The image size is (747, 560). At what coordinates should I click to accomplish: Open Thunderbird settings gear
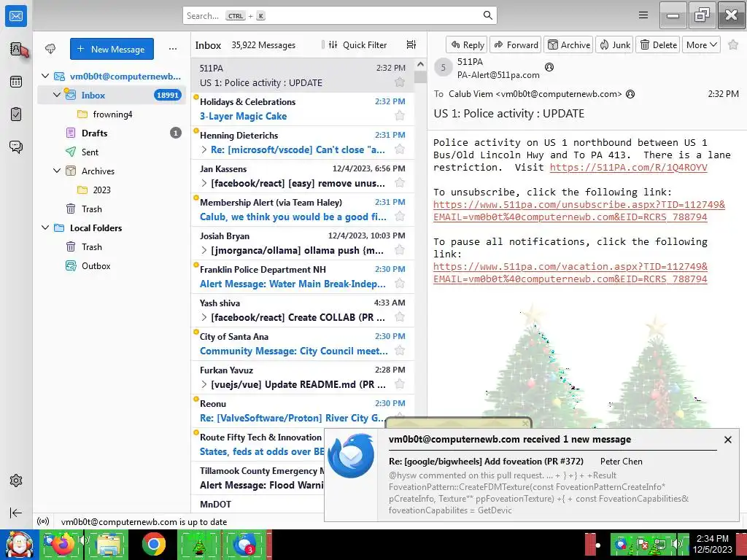16,481
